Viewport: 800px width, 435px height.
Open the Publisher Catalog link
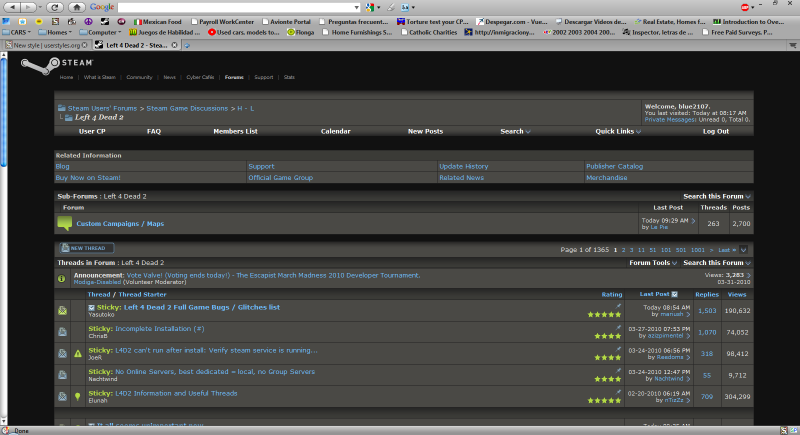614,167
